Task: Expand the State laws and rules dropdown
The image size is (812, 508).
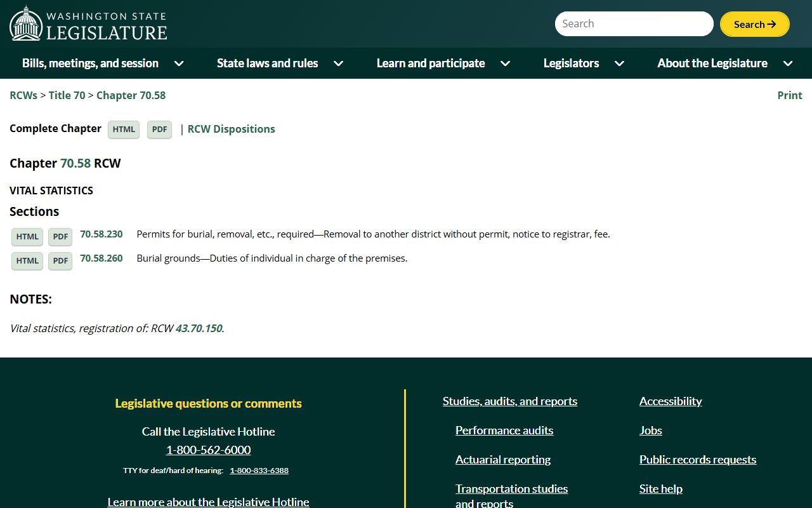Action: (280, 63)
